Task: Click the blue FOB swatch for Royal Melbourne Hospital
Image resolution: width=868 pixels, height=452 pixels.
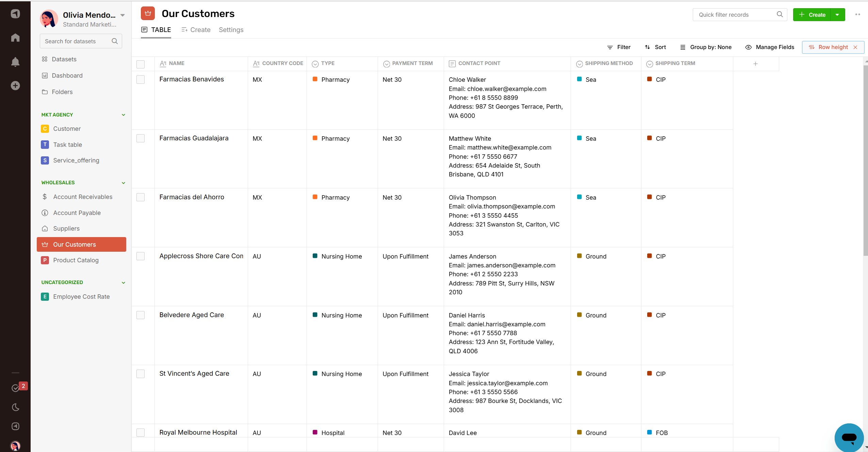Action: (x=650, y=432)
